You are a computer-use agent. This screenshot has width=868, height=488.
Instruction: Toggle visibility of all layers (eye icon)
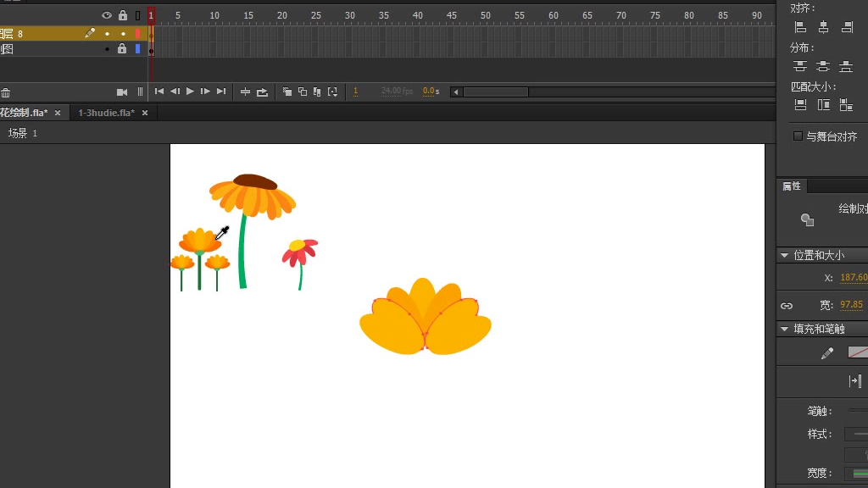click(x=107, y=15)
